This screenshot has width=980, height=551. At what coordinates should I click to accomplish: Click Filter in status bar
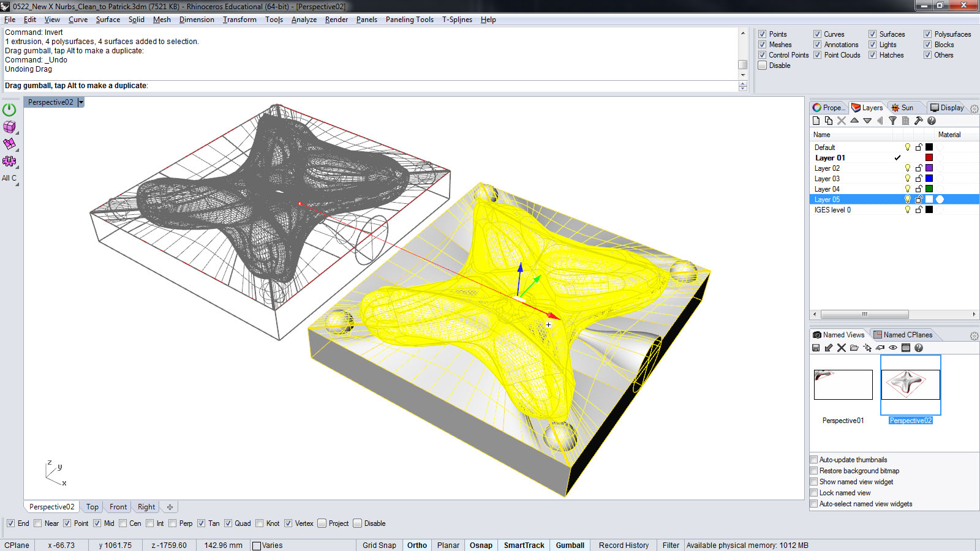pyautogui.click(x=671, y=545)
